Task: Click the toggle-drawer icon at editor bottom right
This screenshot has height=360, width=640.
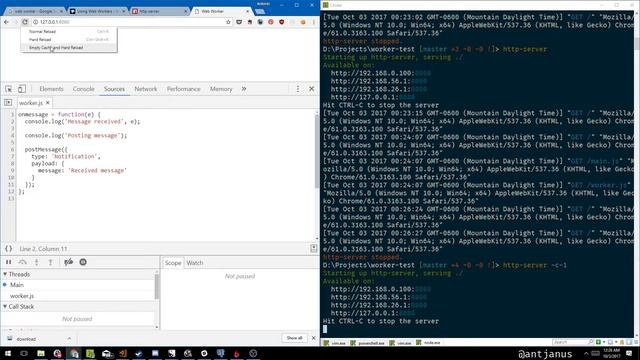Action: tap(313, 248)
